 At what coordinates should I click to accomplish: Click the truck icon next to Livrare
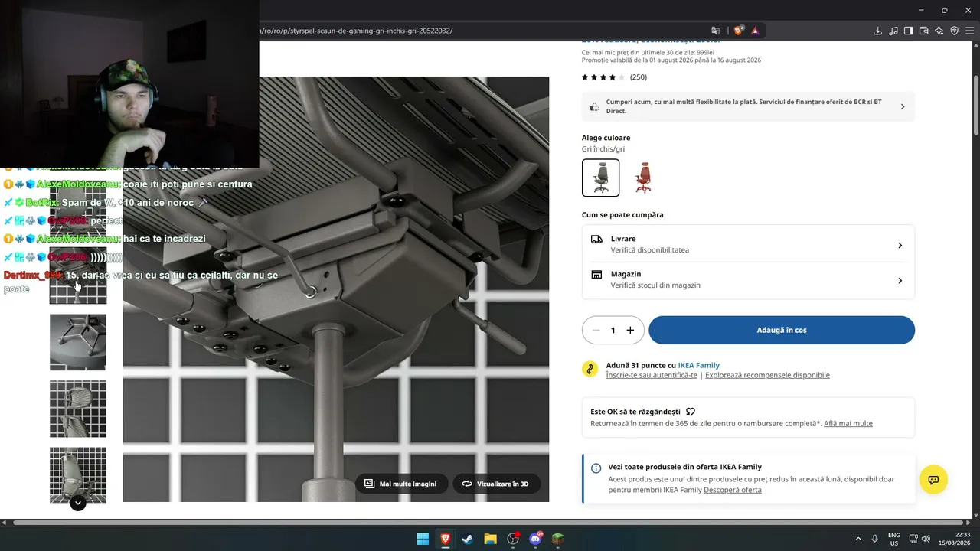point(596,239)
